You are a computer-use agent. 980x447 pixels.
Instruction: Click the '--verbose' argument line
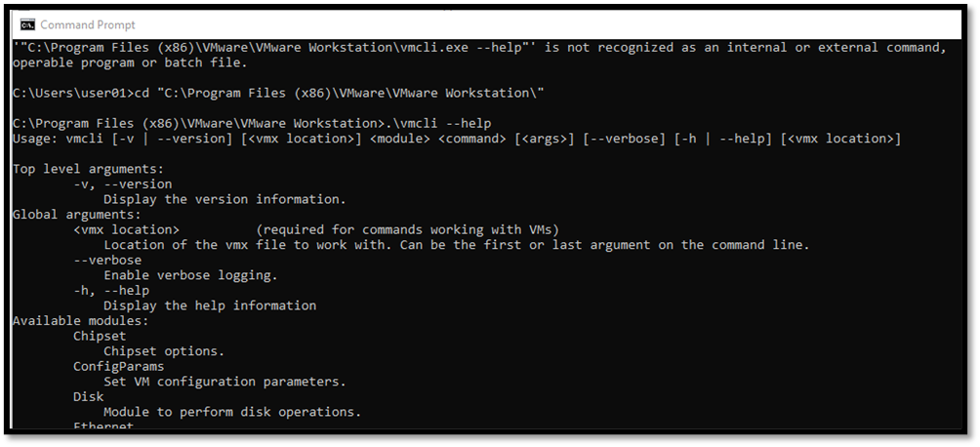pyautogui.click(x=107, y=260)
